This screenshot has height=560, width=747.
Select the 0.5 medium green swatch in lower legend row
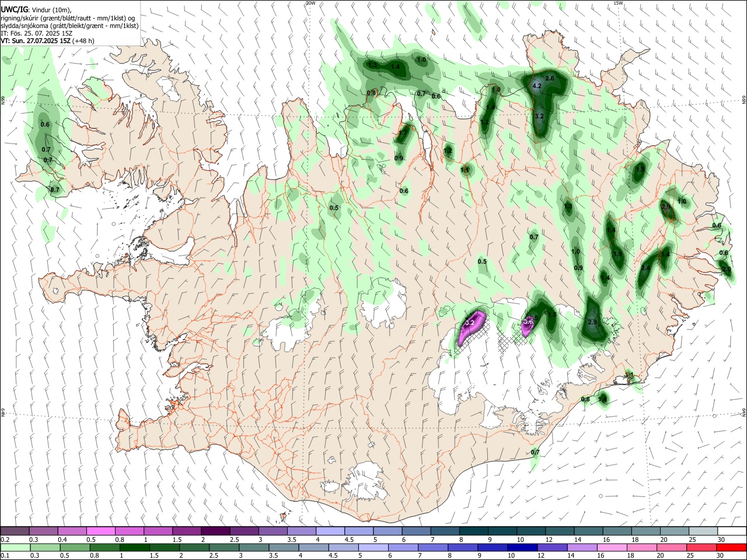pos(75,547)
